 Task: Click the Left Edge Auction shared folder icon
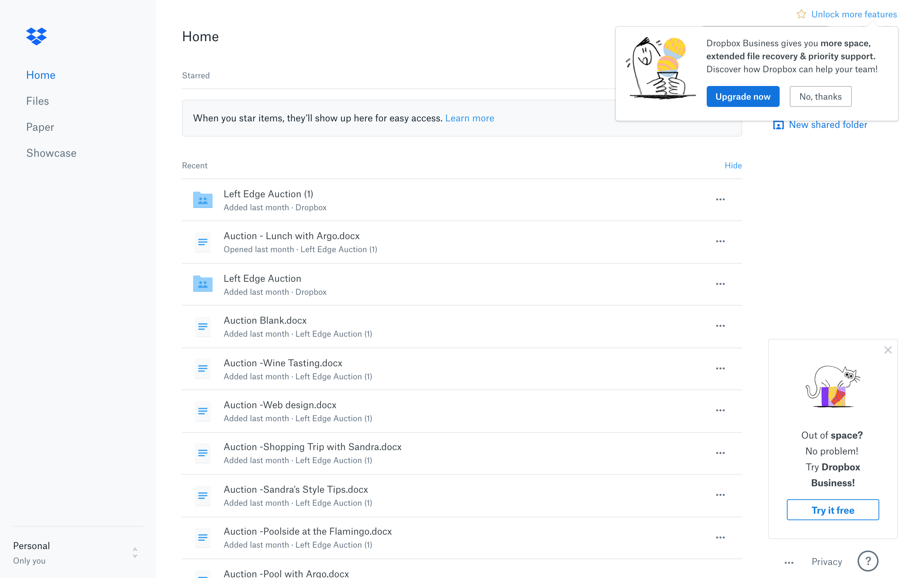tap(203, 284)
